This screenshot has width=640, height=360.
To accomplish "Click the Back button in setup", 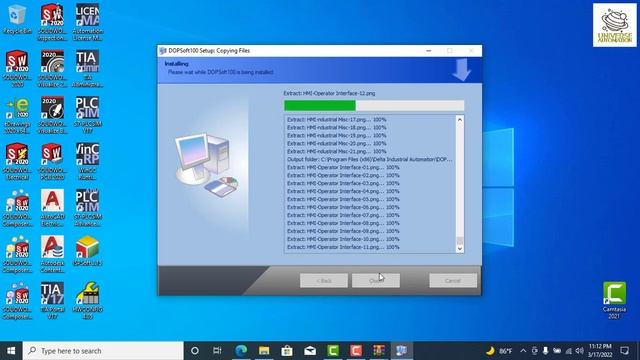I will click(324, 280).
